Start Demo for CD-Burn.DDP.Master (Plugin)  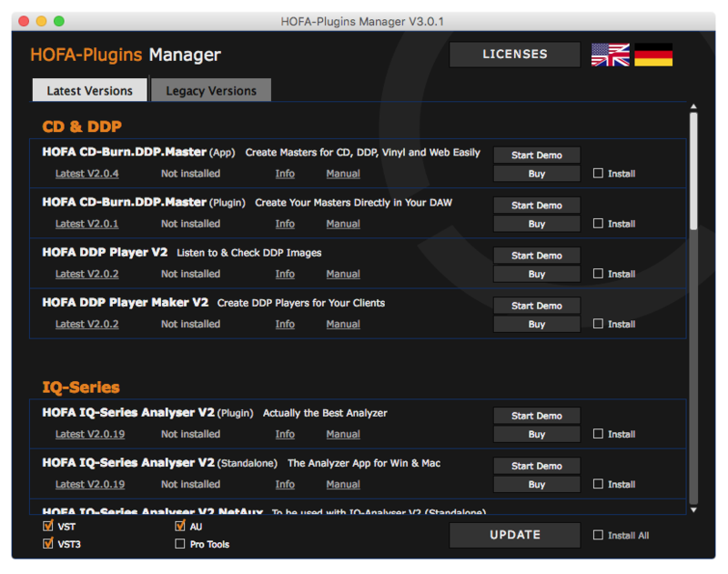[x=537, y=205]
